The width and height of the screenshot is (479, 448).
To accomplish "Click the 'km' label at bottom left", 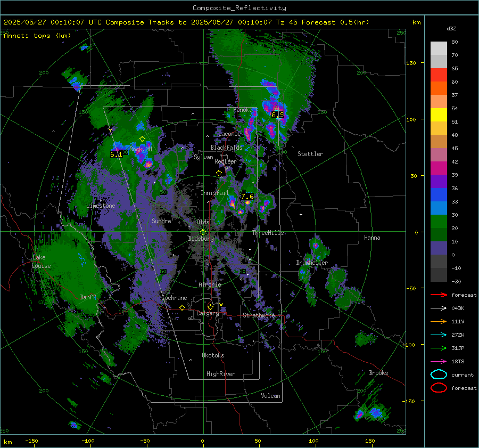I will 7,442.
